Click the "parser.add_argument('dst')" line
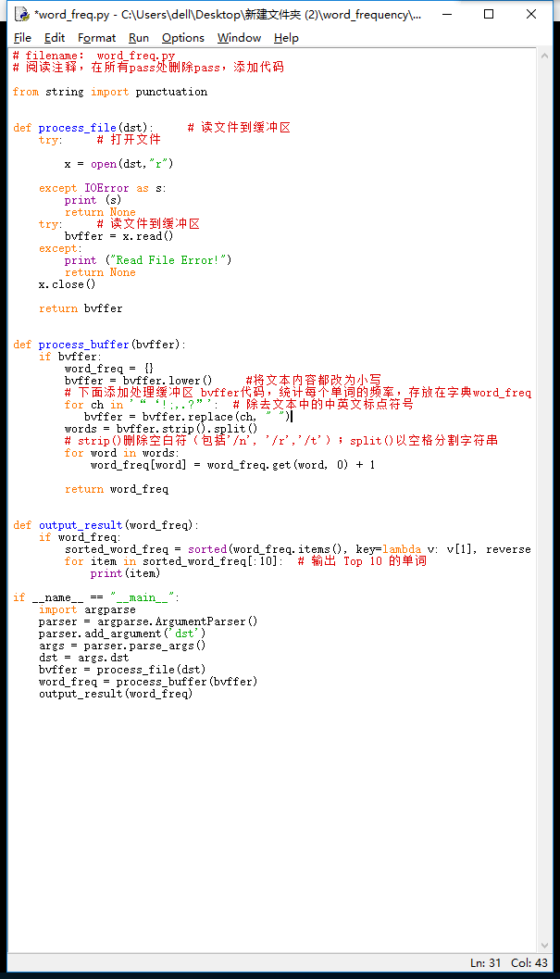560x979 pixels. coord(122,634)
